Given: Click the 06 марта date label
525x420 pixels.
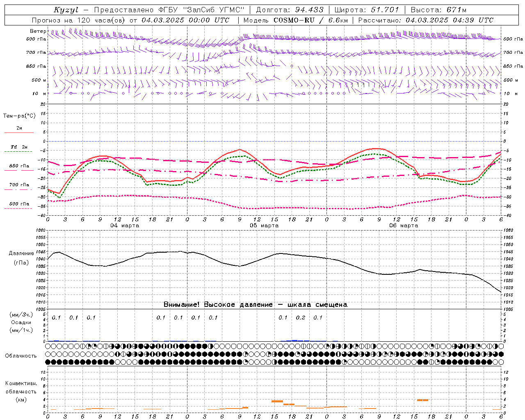Looking at the screenshot, I should pos(404,226).
